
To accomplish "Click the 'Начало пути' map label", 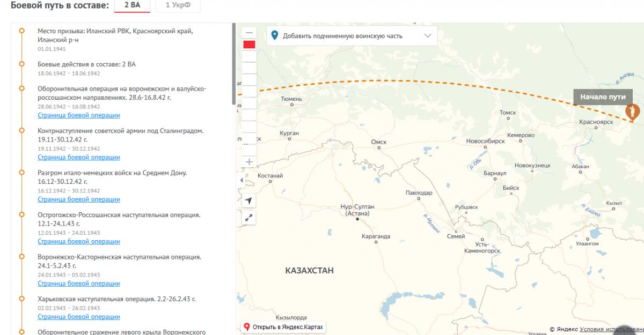I will [x=603, y=96].
